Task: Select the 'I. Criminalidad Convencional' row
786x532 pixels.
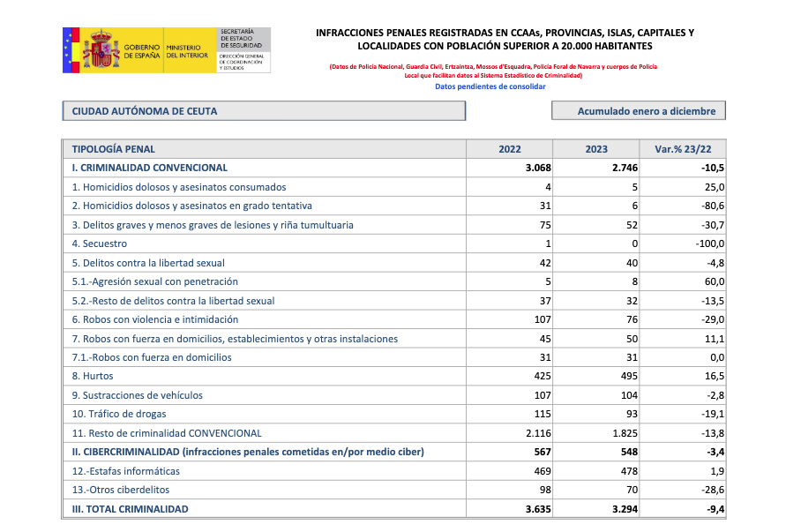Action: (394, 168)
